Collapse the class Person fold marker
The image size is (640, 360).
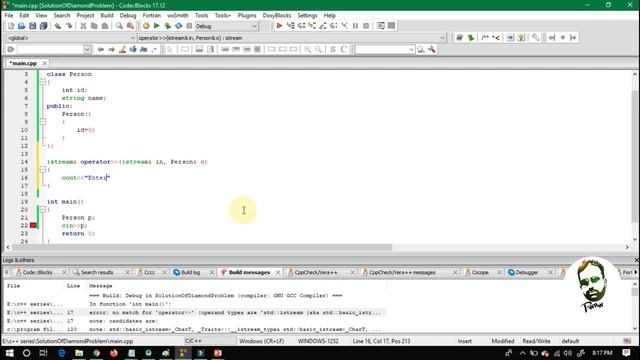[x=43, y=82]
